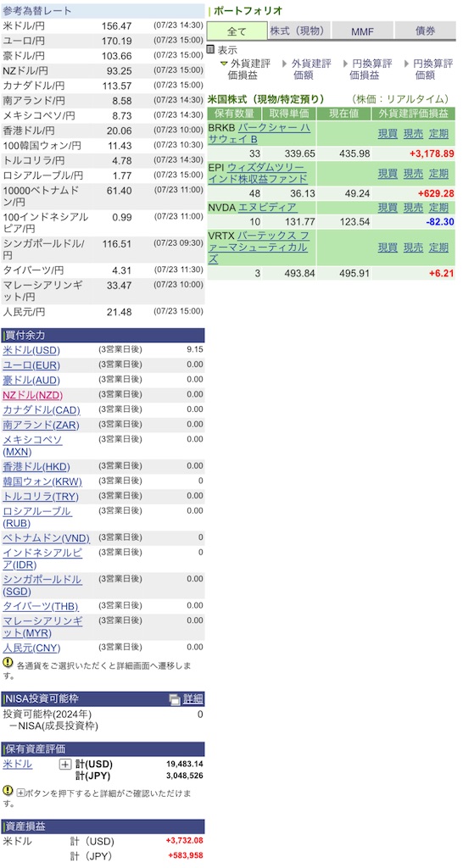The width and height of the screenshot is (463, 868).
Task: Open 人民元(CNY) buying power link
Action: click(x=31, y=648)
